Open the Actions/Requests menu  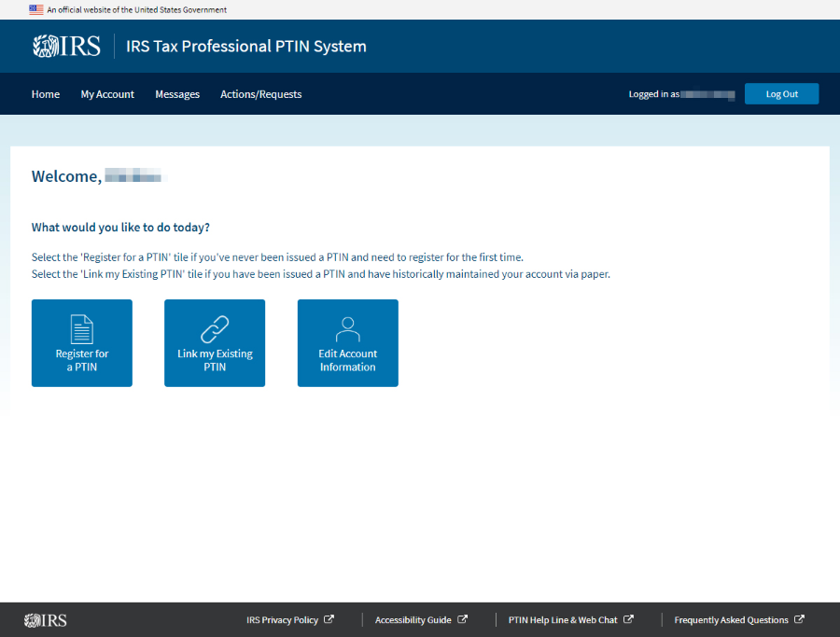coord(261,94)
